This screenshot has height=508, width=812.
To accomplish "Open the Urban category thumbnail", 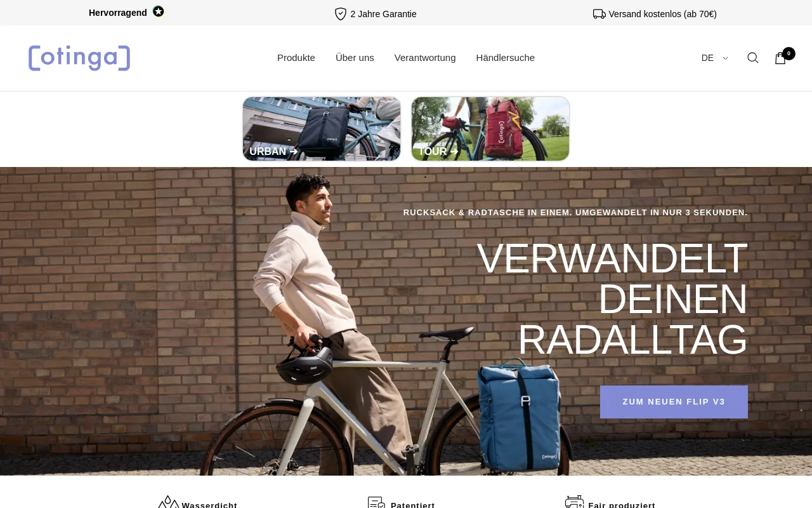I will tap(322, 129).
